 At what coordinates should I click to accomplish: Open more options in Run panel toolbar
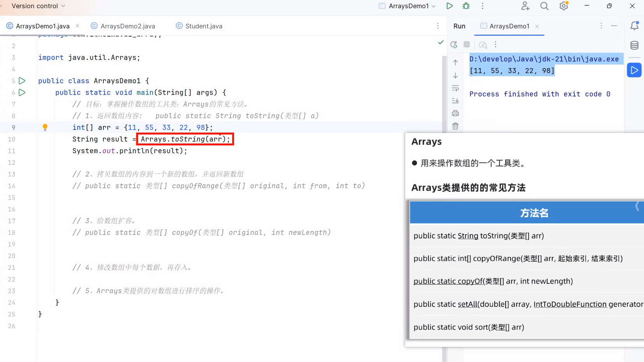pyautogui.click(x=495, y=44)
